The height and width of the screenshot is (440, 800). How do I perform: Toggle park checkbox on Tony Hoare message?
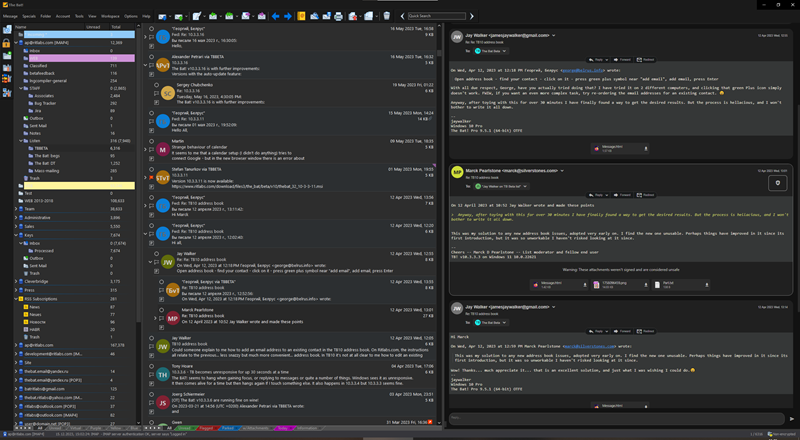pyautogui.click(x=152, y=383)
